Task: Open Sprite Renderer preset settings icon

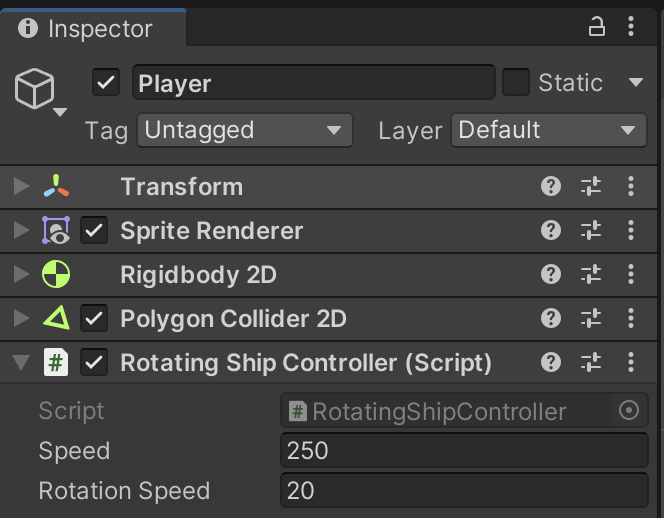Action: pyautogui.click(x=591, y=231)
